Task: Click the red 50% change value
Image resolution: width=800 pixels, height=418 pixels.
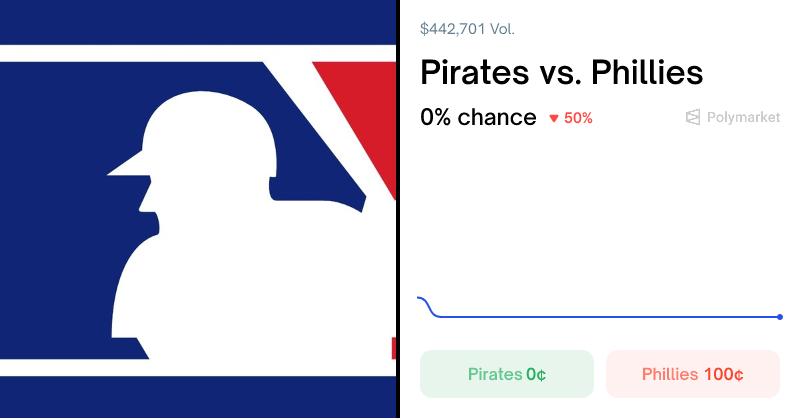Action: tap(578, 118)
